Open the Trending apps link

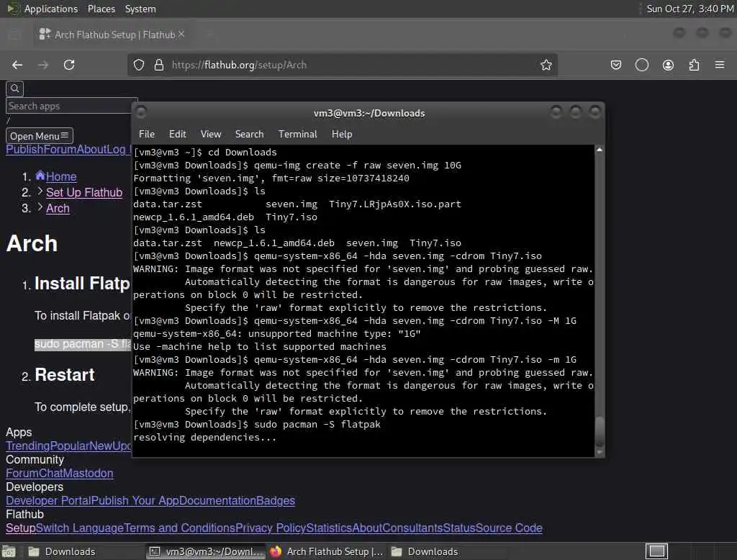point(28,446)
